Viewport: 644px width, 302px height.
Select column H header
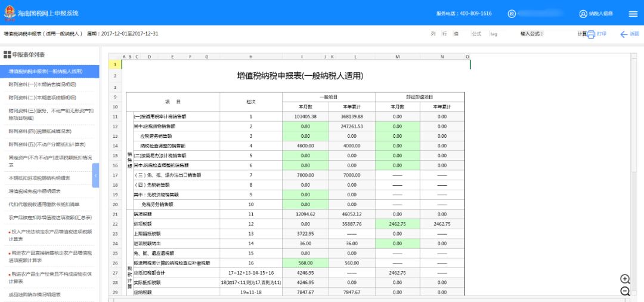[x=250, y=57]
